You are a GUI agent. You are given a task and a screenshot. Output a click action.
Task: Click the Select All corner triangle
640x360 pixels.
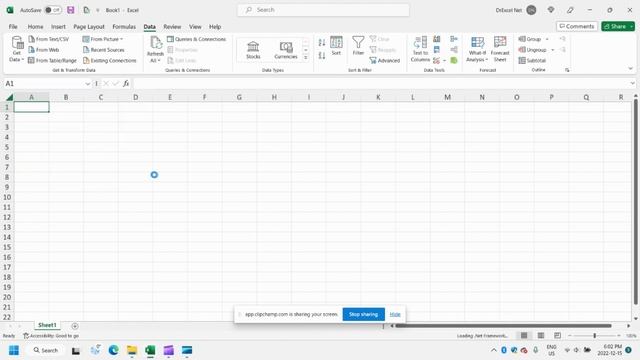pyautogui.click(x=9, y=97)
